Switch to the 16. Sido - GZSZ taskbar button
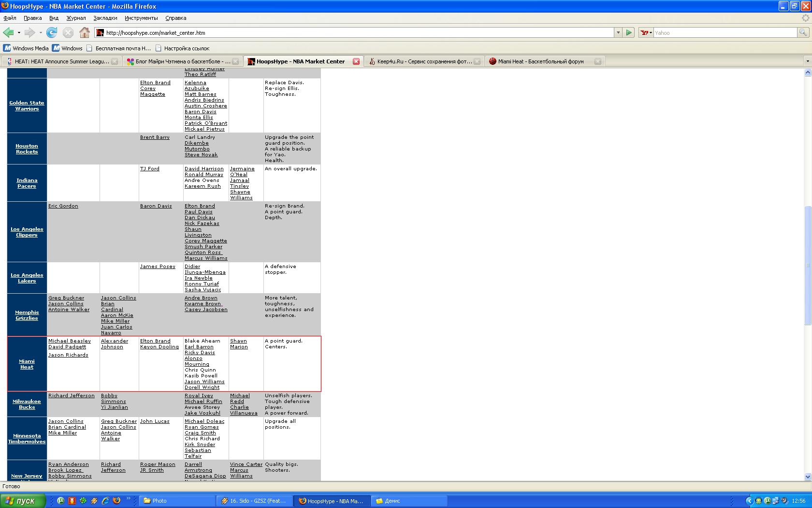The width and height of the screenshot is (812, 508). pyautogui.click(x=255, y=501)
